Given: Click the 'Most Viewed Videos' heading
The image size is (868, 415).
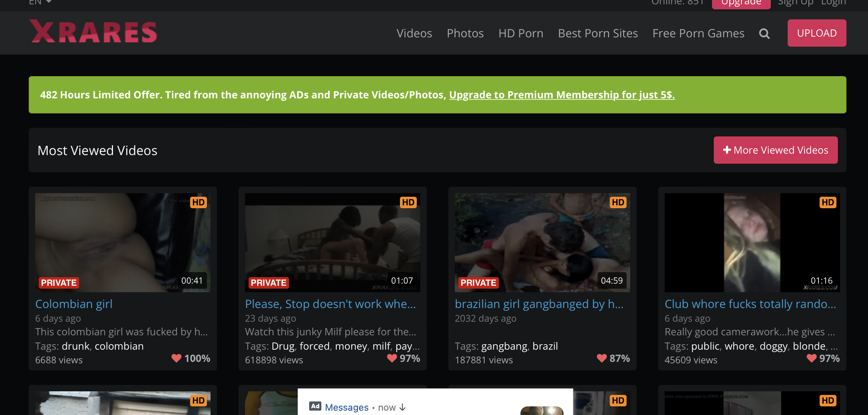Looking at the screenshot, I should click(x=98, y=150).
